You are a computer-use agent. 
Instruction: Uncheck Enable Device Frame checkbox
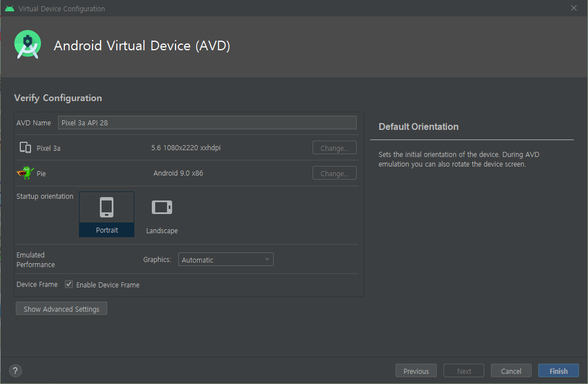click(69, 284)
